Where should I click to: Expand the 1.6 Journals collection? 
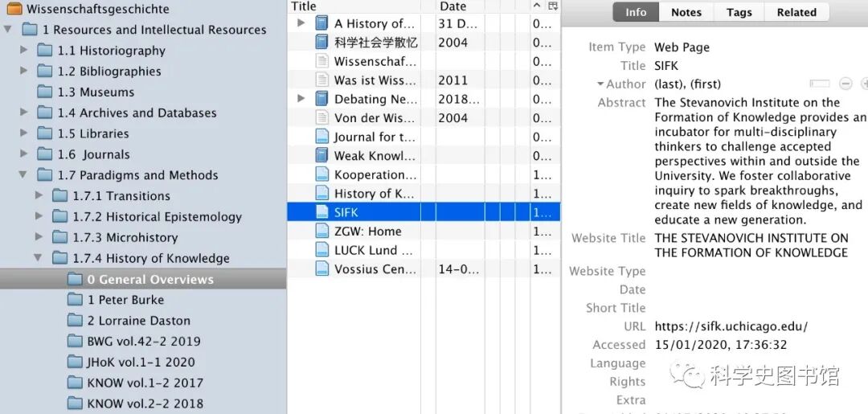[x=24, y=154]
